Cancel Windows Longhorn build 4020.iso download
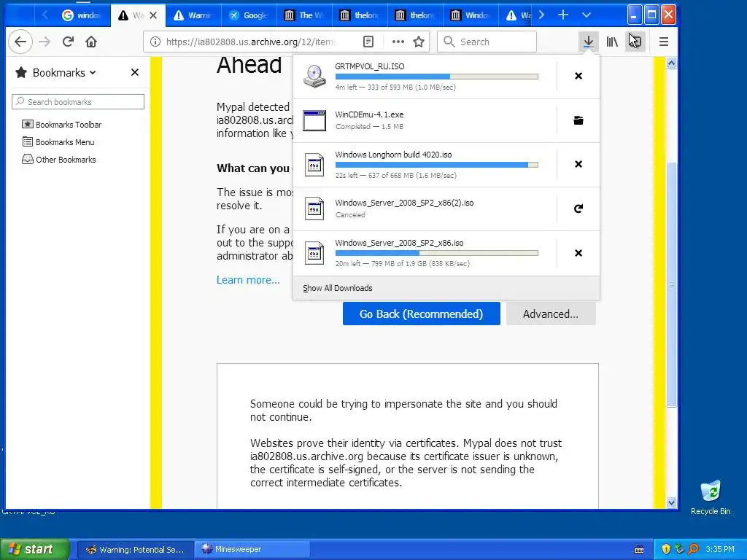This screenshot has height=560, width=747. [x=578, y=164]
